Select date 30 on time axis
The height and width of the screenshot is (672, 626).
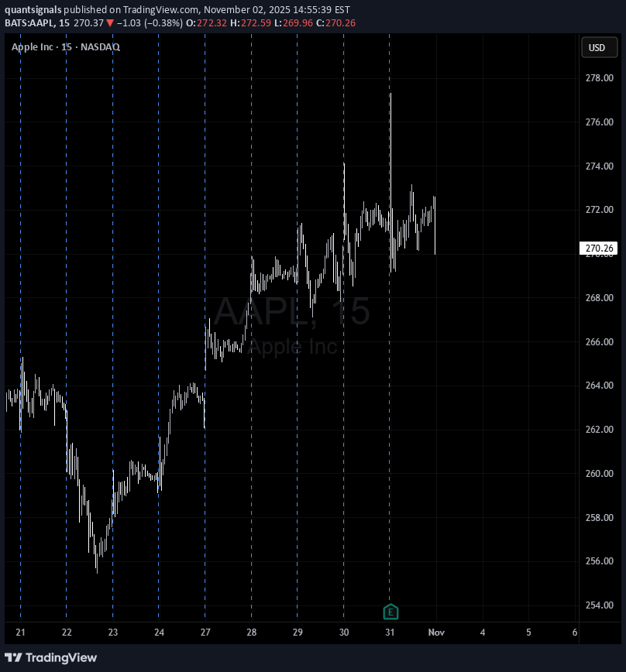344,633
